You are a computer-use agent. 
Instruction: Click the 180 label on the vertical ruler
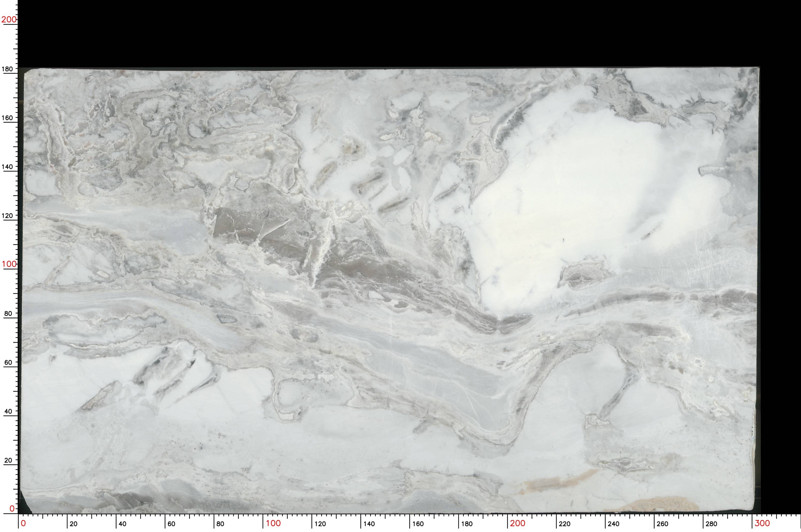(x=8, y=69)
